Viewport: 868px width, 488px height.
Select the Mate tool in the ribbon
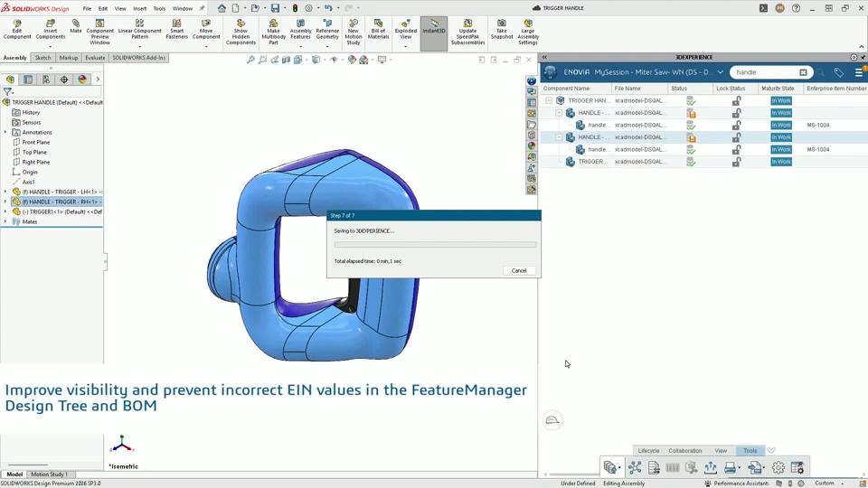[x=76, y=26]
